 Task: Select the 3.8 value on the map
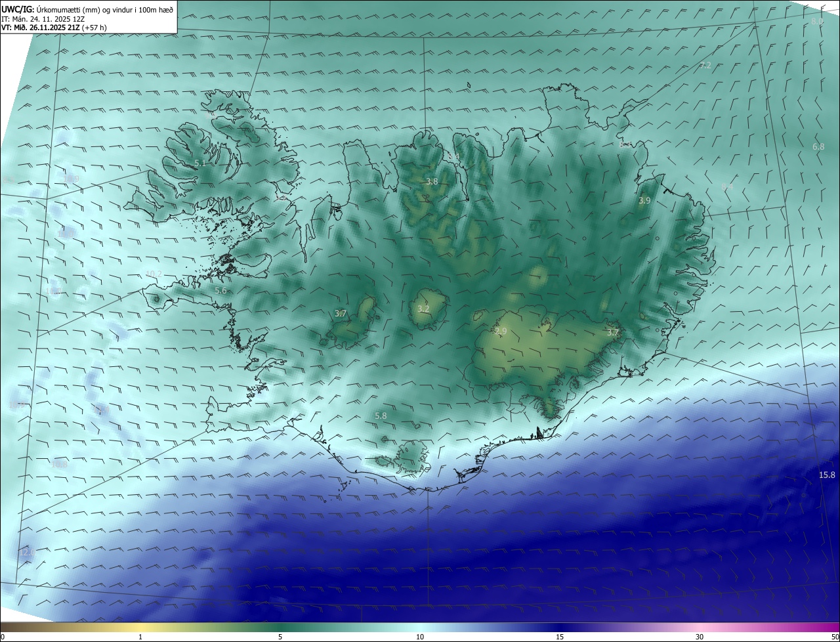click(432, 181)
